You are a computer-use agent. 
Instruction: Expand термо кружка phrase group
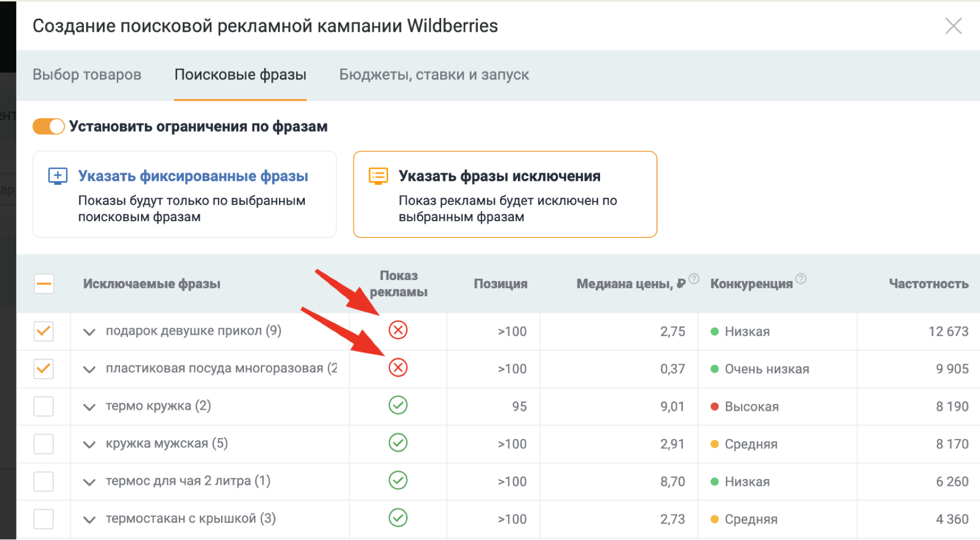pyautogui.click(x=89, y=407)
